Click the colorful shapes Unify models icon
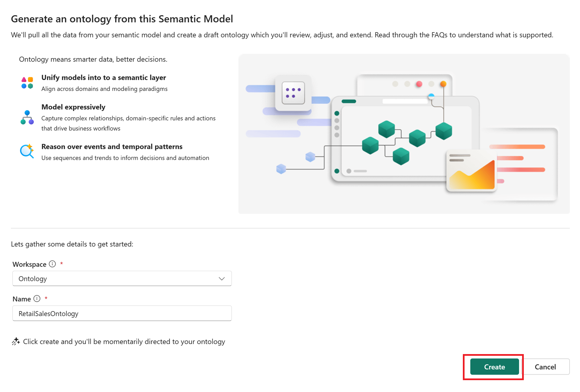 [x=27, y=83]
